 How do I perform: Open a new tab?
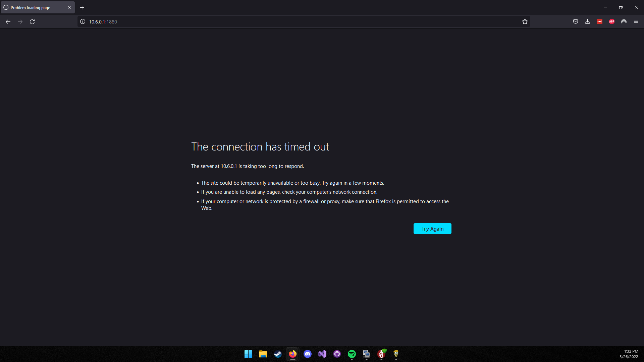pyautogui.click(x=82, y=7)
